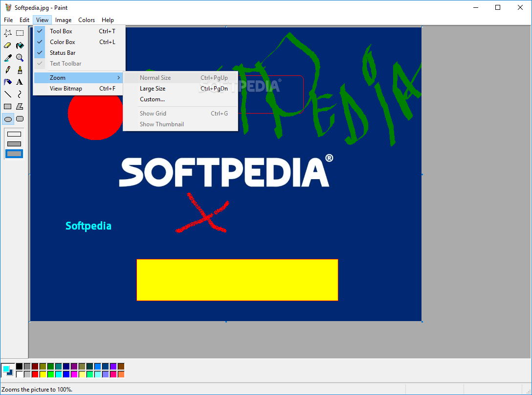Choose View Bitmap from the menu
Image resolution: width=532 pixels, height=395 pixels.
[x=79, y=89]
